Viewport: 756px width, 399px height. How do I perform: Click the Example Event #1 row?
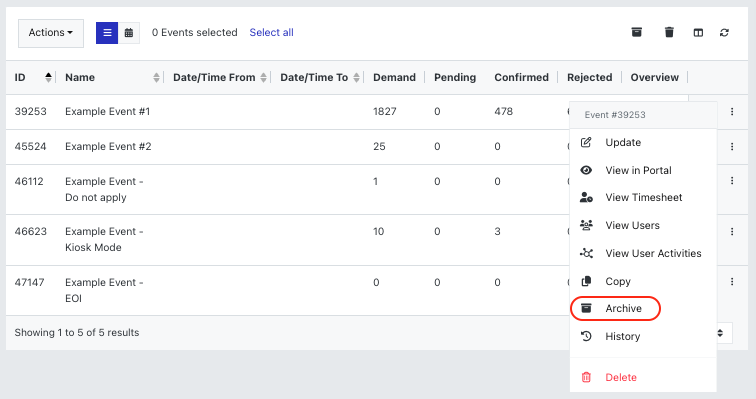(287, 112)
